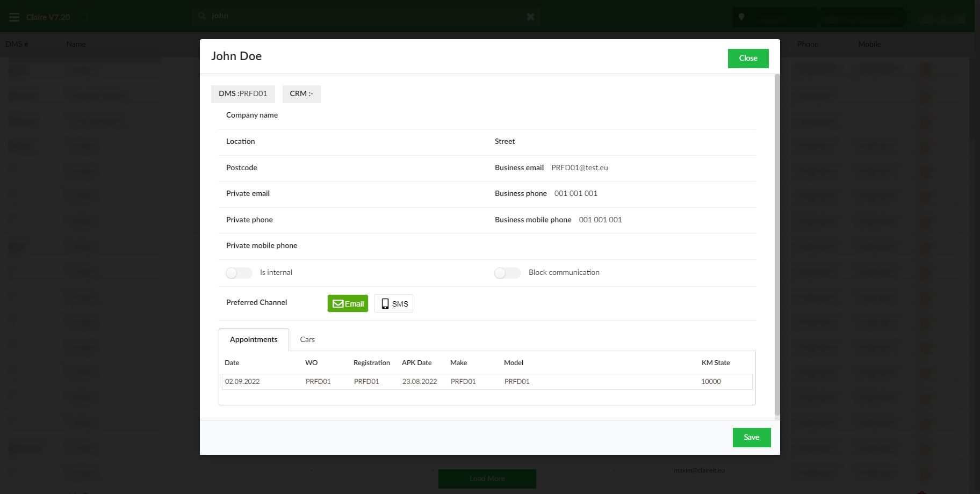Viewport: 980px width, 494px height.
Task: Click the location pin icon in header
Action: [x=741, y=17]
